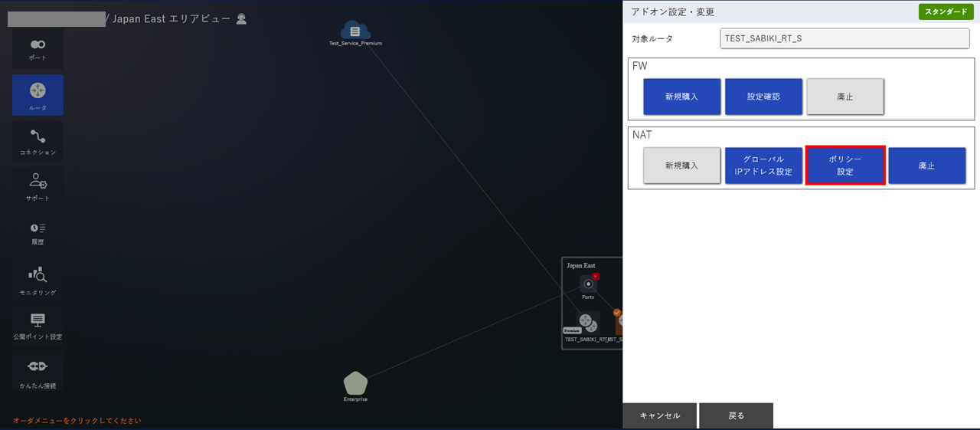980x430 pixels.
Task: Click the アドオン設定・変更 panel heading
Action: 673,12
